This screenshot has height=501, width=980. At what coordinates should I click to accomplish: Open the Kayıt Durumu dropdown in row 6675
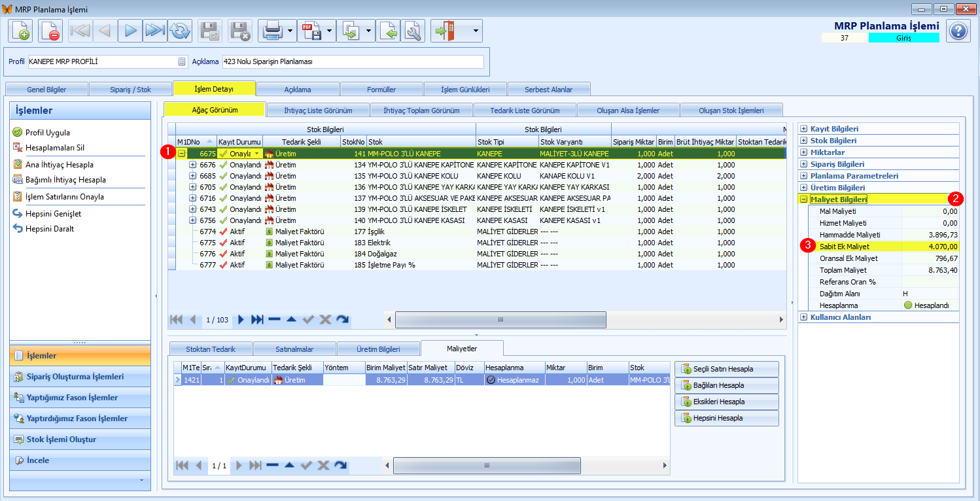pyautogui.click(x=257, y=154)
